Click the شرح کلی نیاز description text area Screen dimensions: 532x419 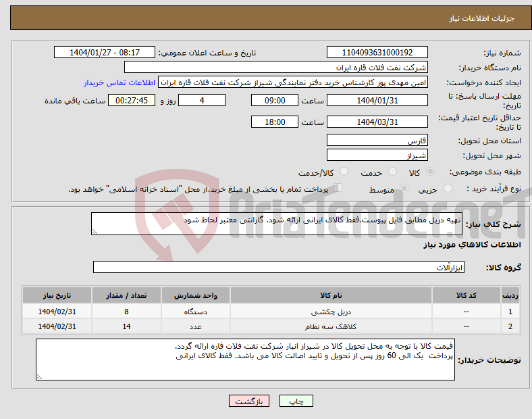tap(277, 224)
